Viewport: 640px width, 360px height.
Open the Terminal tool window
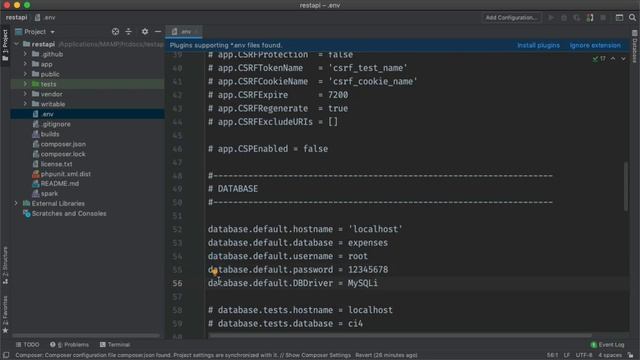coord(115,345)
